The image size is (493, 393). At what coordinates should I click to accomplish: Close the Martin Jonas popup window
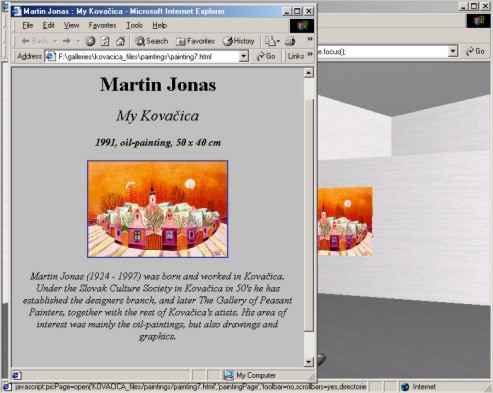tap(309, 11)
